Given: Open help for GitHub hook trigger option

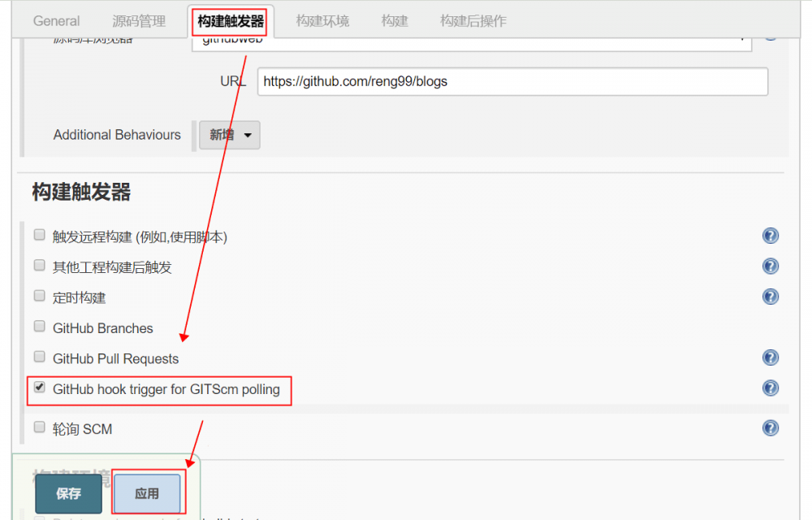Looking at the screenshot, I should (x=770, y=388).
